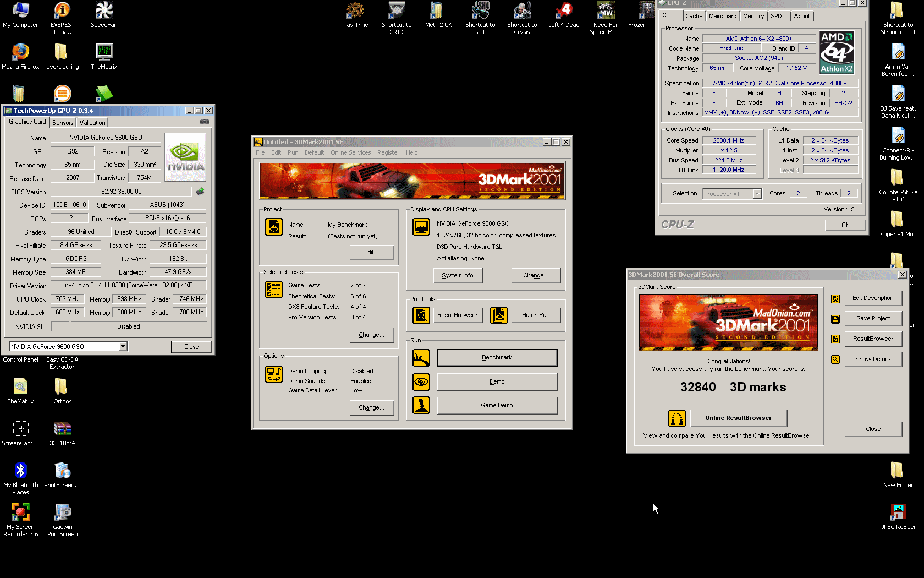924x578 pixels.
Task: Click the Close button in GPU-Z
Action: point(191,347)
